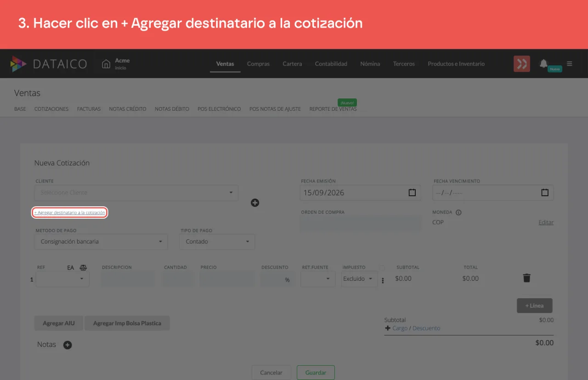Screen dimensions: 588x380
Task: Click Agregar destinatario a la cotización link
Action: (70, 213)
